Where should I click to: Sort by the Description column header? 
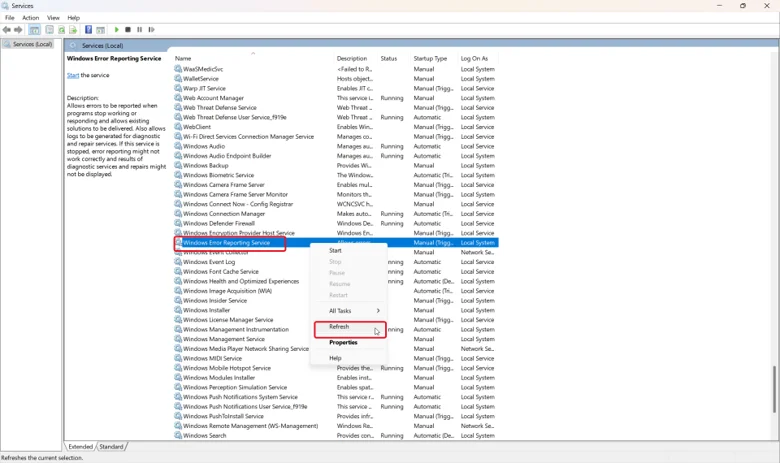point(356,58)
